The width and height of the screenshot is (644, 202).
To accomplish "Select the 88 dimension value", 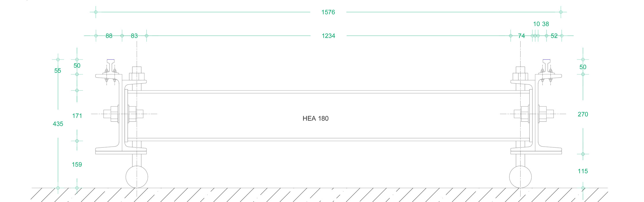I will coord(109,36).
